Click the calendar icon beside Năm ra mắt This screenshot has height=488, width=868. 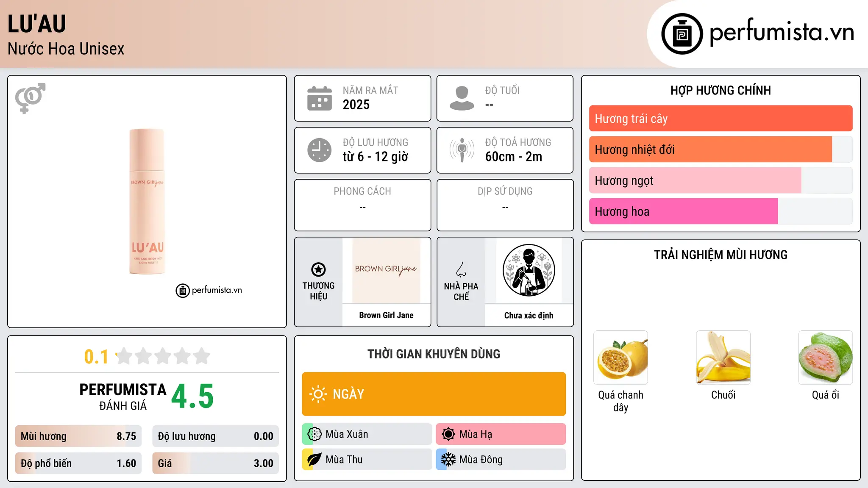(320, 98)
